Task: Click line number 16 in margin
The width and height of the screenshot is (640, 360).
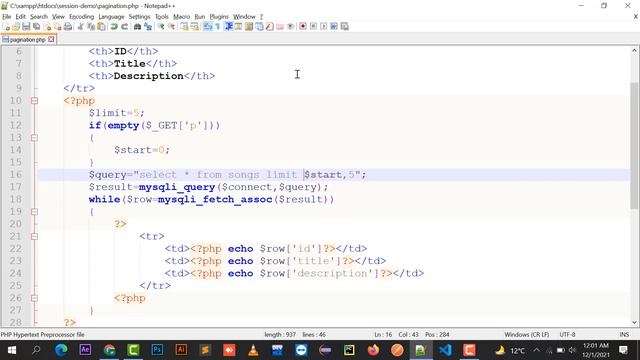Action: pyautogui.click(x=16, y=175)
